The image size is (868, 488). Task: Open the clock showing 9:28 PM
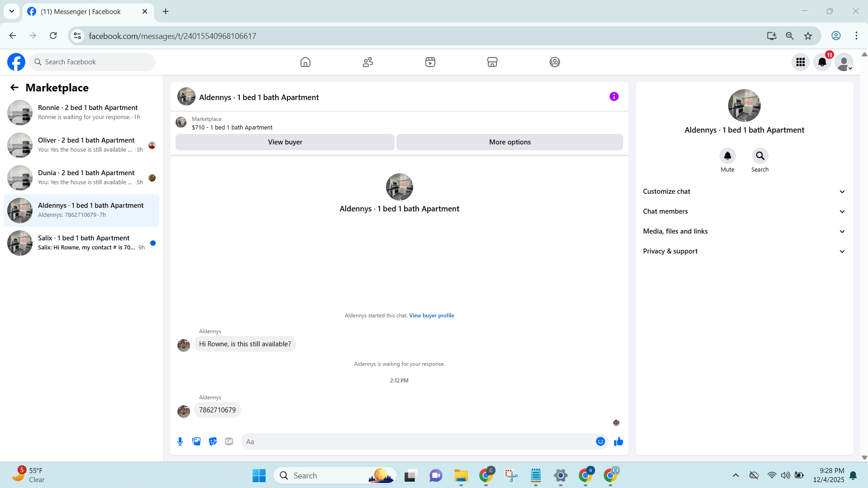click(828, 475)
